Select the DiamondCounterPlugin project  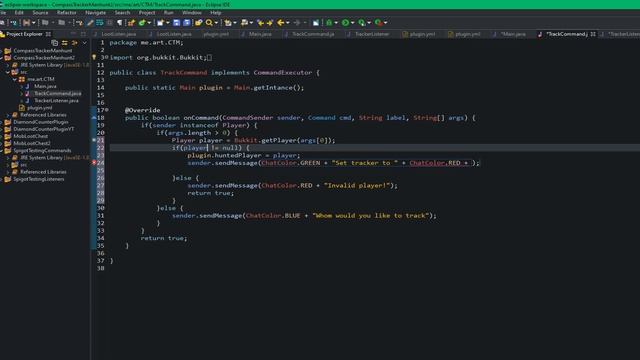[40, 122]
